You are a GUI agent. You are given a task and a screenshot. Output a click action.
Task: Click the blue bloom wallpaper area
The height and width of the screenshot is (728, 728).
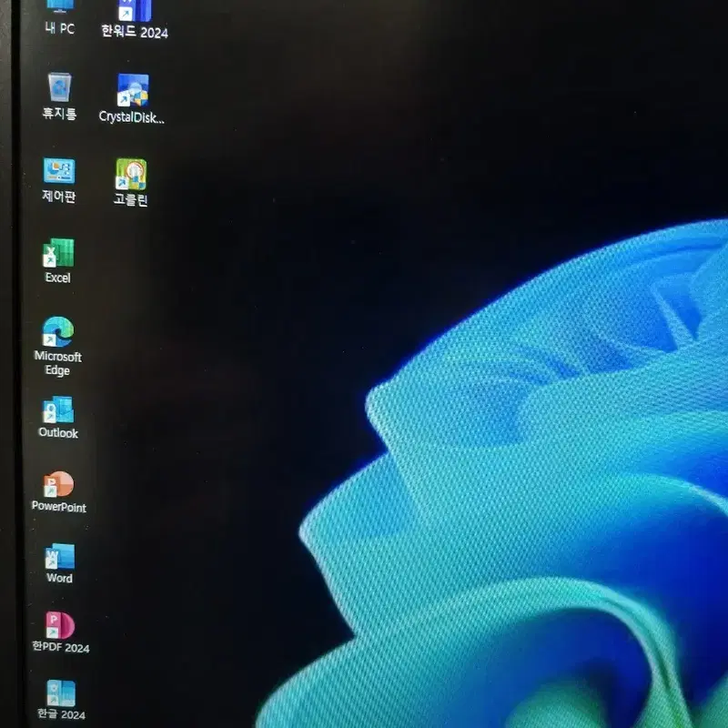click(x=534, y=488)
